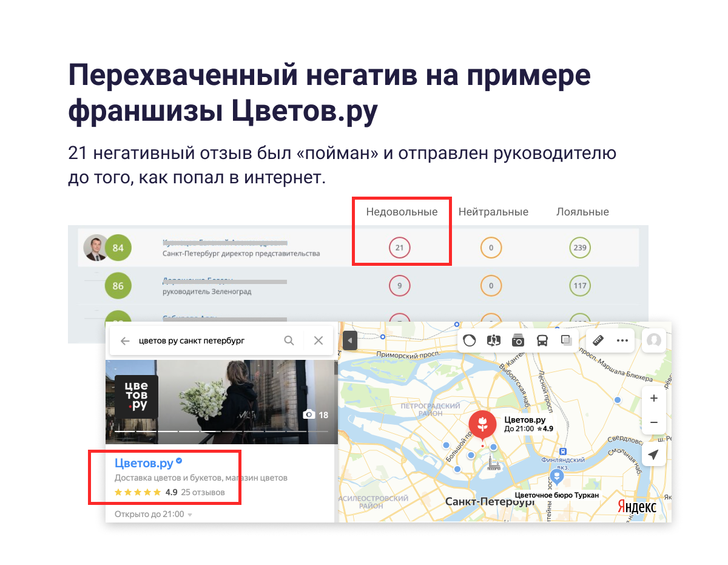
Task: Run search with the magnifier icon
Action: click(289, 340)
